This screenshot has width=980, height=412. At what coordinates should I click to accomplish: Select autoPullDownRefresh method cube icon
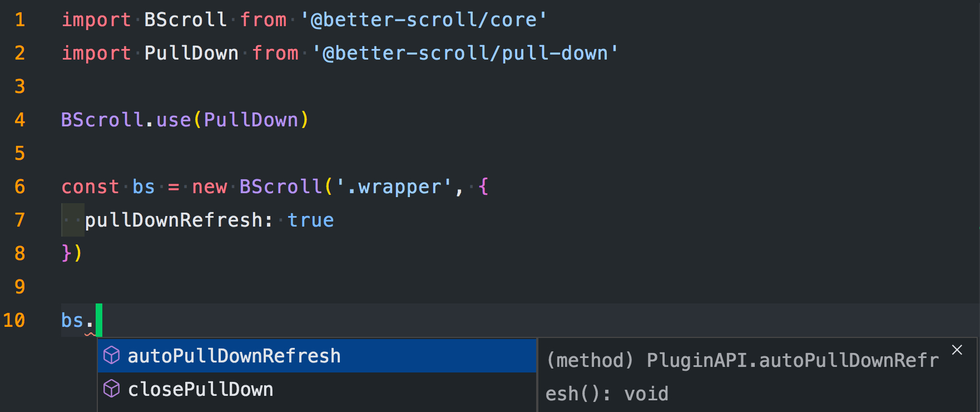(112, 355)
